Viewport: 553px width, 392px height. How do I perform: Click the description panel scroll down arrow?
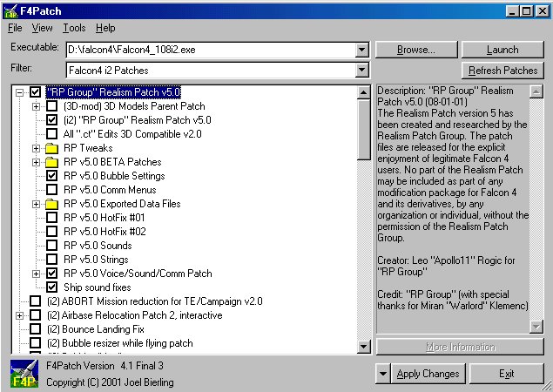click(x=536, y=327)
